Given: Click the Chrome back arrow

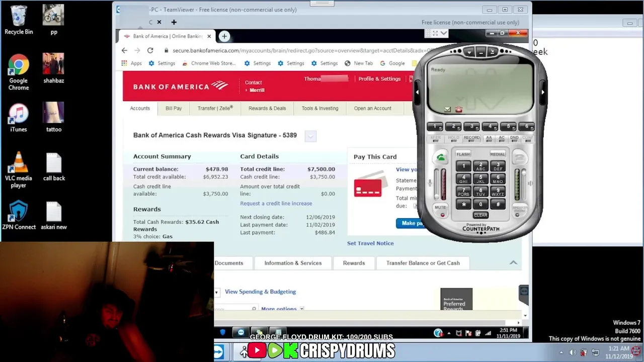Looking at the screenshot, I should point(124,50).
